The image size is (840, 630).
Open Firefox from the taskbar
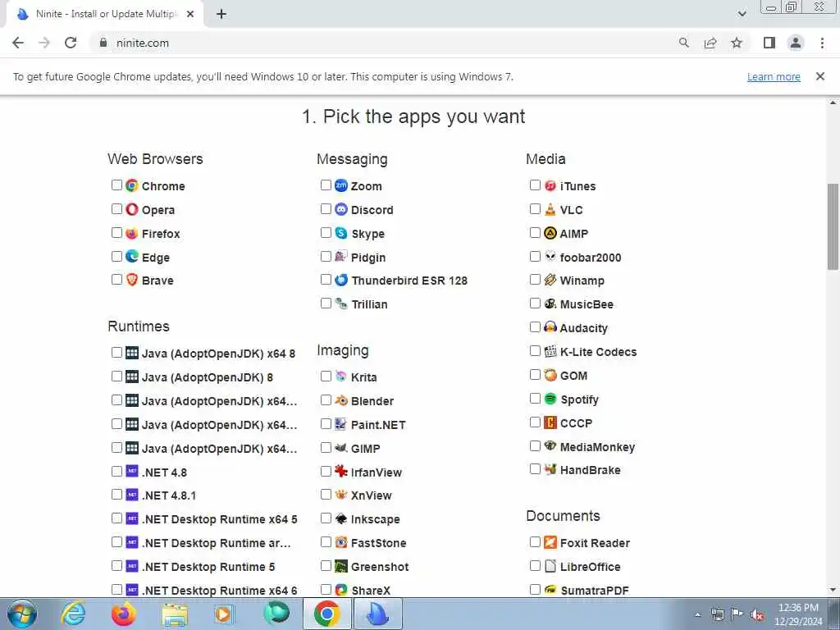tap(124, 614)
